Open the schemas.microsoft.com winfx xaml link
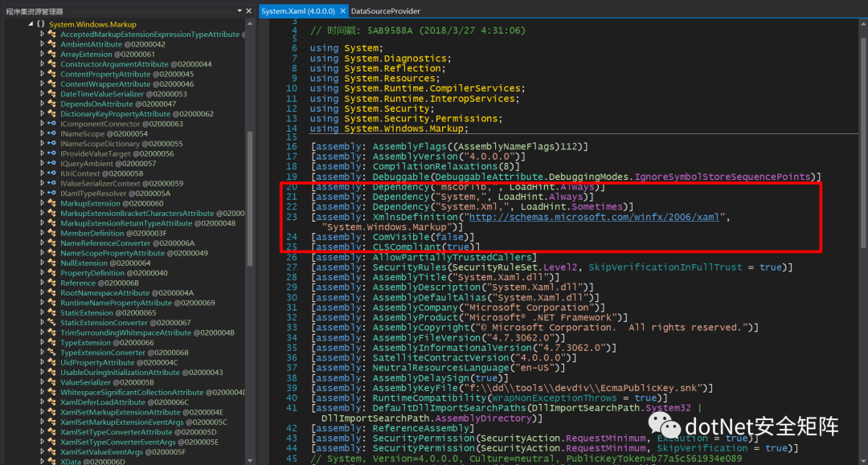This screenshot has width=868, height=465. point(594,218)
